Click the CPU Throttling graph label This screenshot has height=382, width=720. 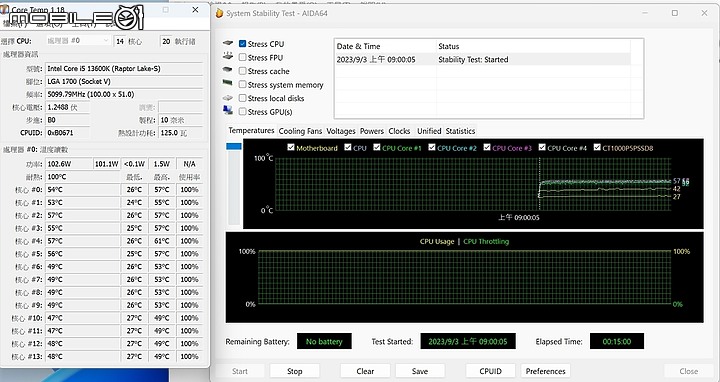486,242
